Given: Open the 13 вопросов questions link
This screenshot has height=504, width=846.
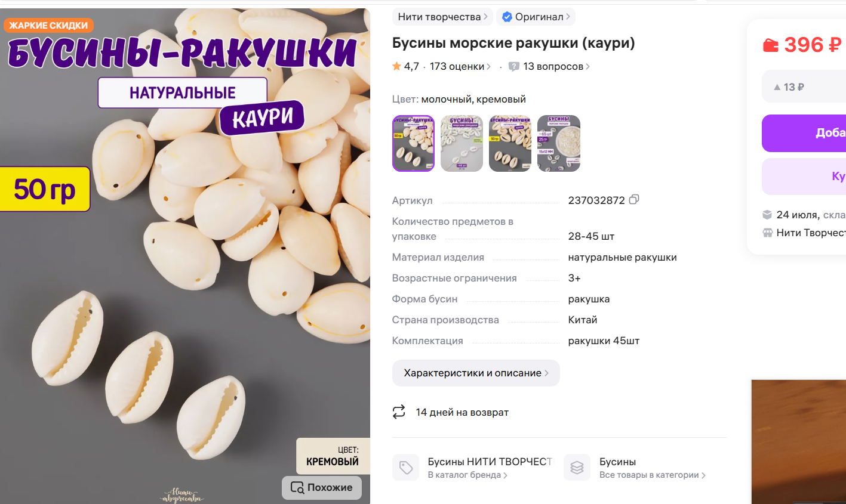Looking at the screenshot, I should coord(556,66).
